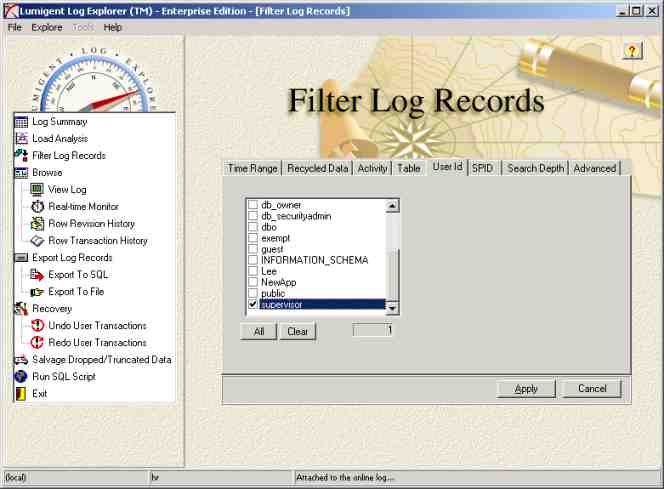Click the Undo User Transactions icon
The image size is (664, 489).
[x=37, y=326]
